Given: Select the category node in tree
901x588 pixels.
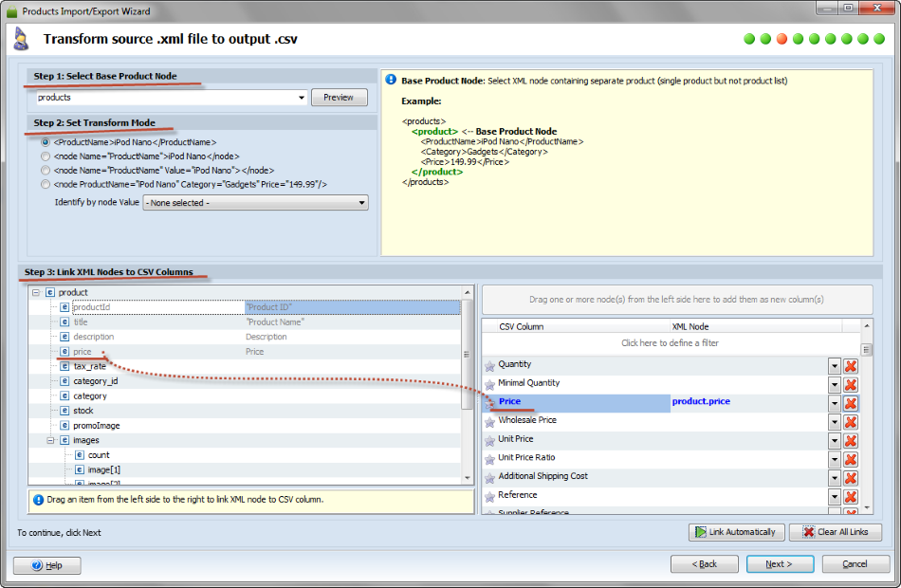Looking at the screenshot, I should coord(90,396).
